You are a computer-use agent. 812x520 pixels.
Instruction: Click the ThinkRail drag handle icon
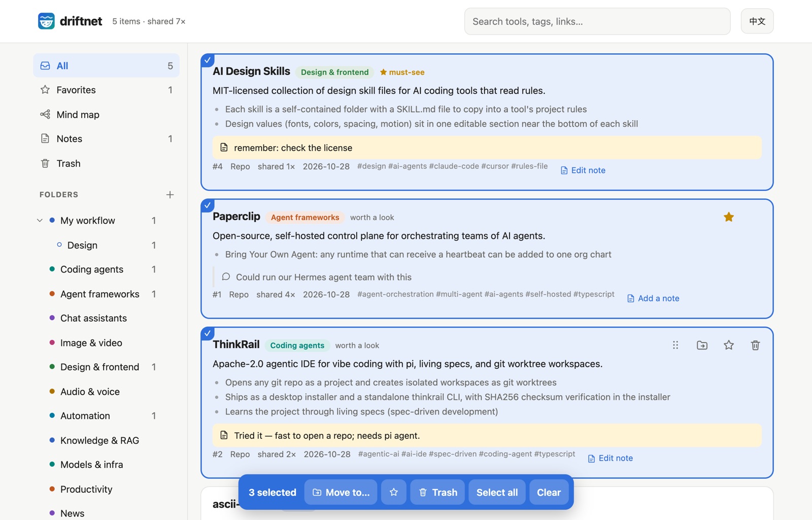point(675,345)
